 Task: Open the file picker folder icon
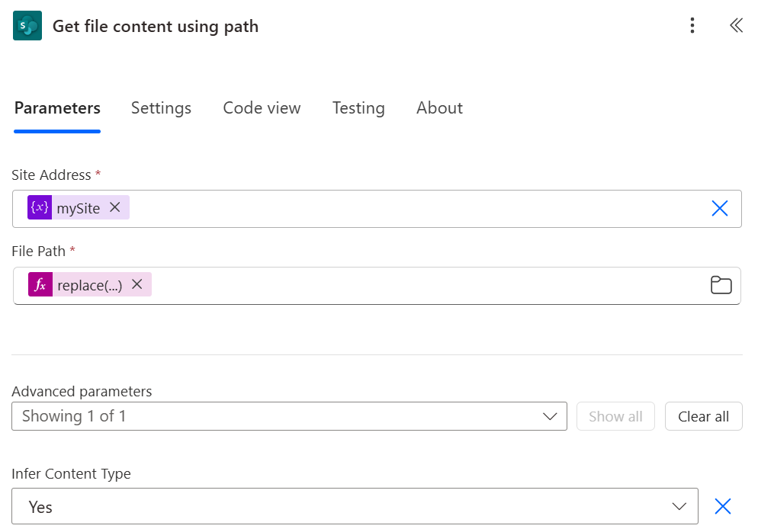(x=721, y=285)
